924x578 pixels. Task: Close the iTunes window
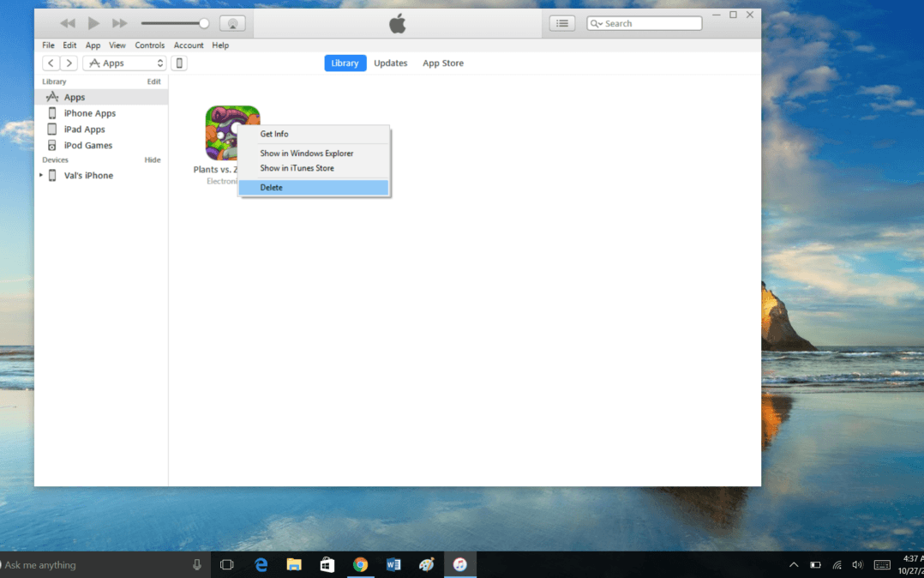750,15
